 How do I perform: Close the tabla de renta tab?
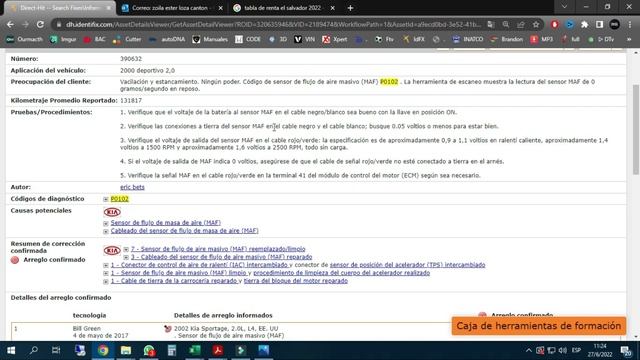[332, 8]
